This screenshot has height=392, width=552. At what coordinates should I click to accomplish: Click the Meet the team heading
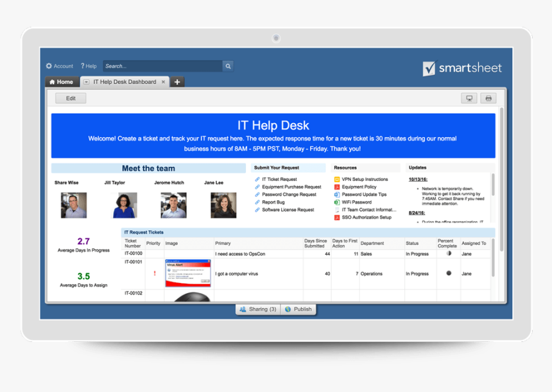pyautogui.click(x=148, y=168)
